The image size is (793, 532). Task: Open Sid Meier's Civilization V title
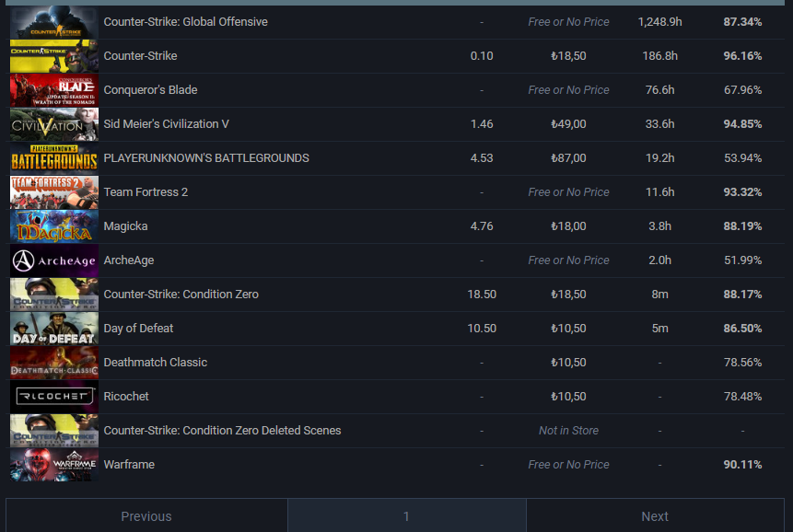pyautogui.click(x=167, y=123)
